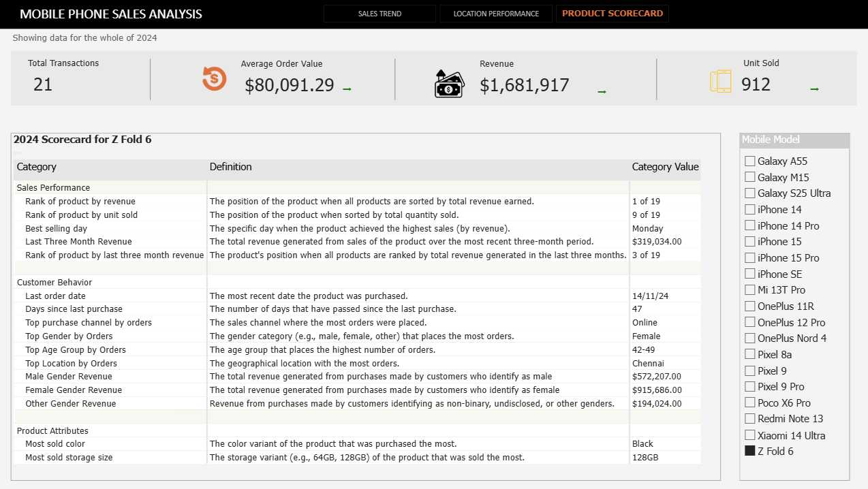This screenshot has height=489, width=868.
Task: Check the OnePlus Nord 4 checkbox
Action: pyautogui.click(x=750, y=338)
